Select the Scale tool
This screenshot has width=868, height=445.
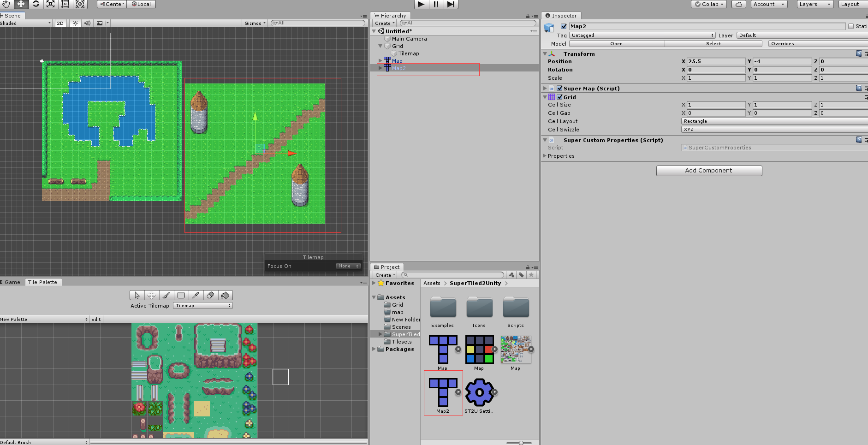click(x=51, y=4)
